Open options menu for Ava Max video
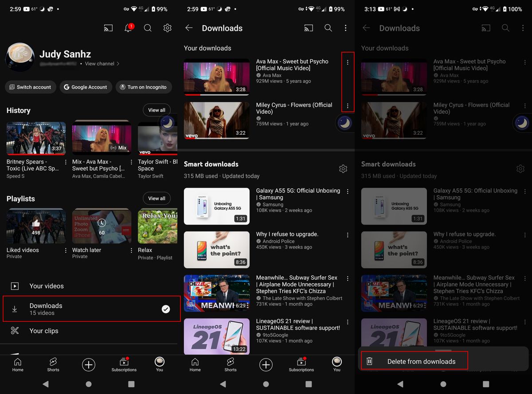The width and height of the screenshot is (532, 394). (x=348, y=62)
